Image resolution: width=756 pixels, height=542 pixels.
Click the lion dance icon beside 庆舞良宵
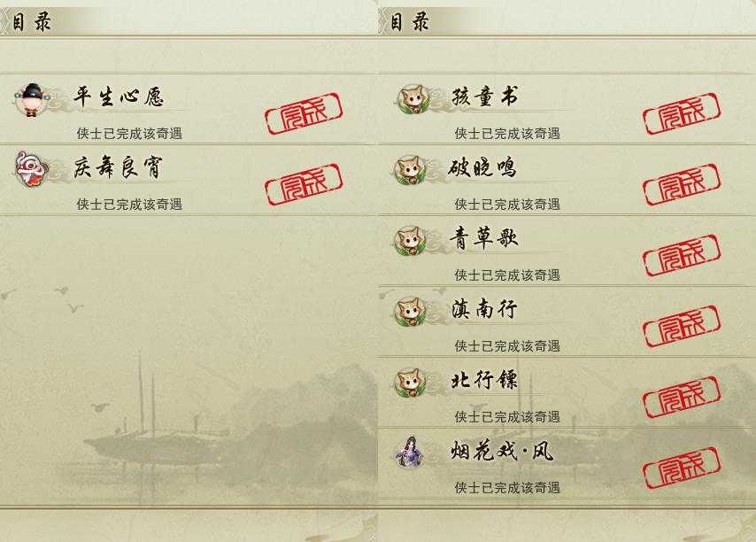(x=32, y=169)
